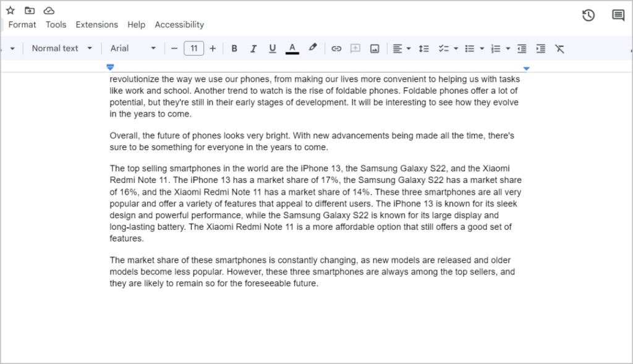This screenshot has width=633, height=364.
Task: Open the Help menu
Action: pos(137,25)
